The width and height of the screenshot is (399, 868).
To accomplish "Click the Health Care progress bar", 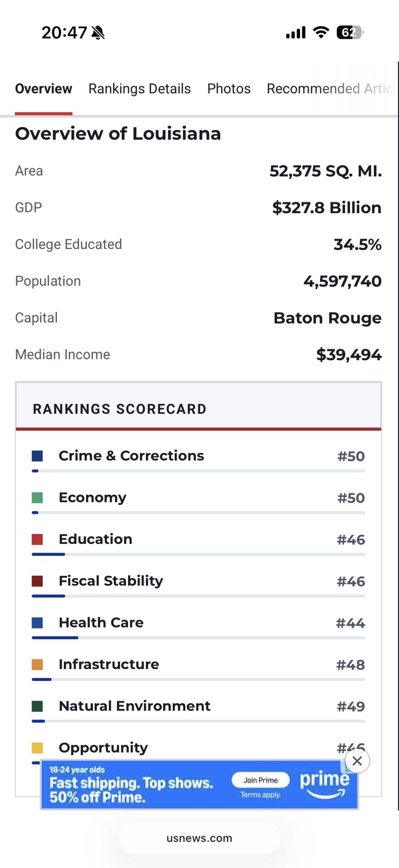I will [198, 638].
